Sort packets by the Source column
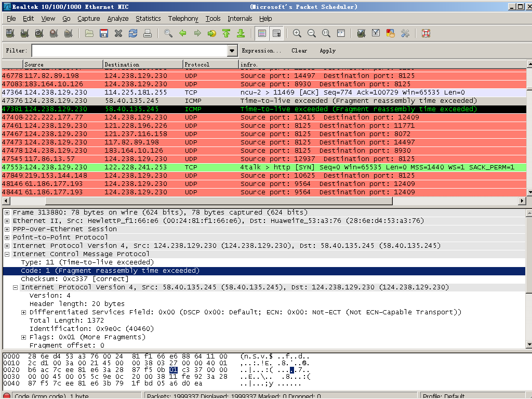The width and height of the screenshot is (532, 399). coord(63,64)
